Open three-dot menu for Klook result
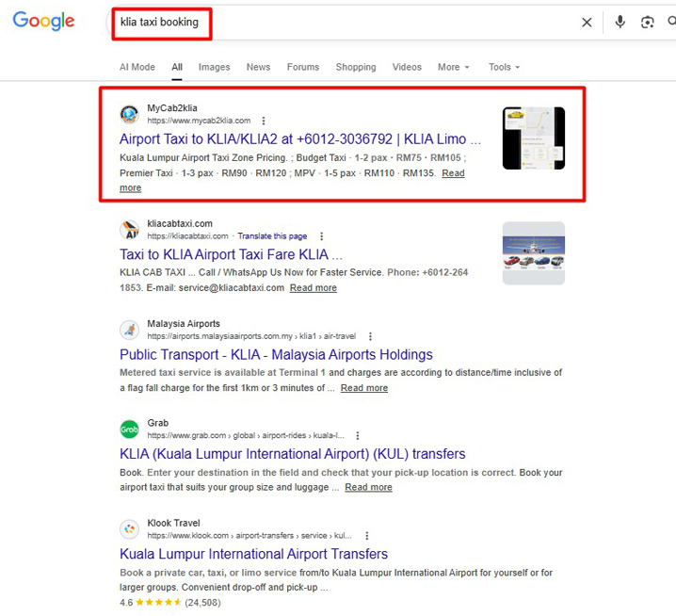676x616 pixels. [x=367, y=536]
